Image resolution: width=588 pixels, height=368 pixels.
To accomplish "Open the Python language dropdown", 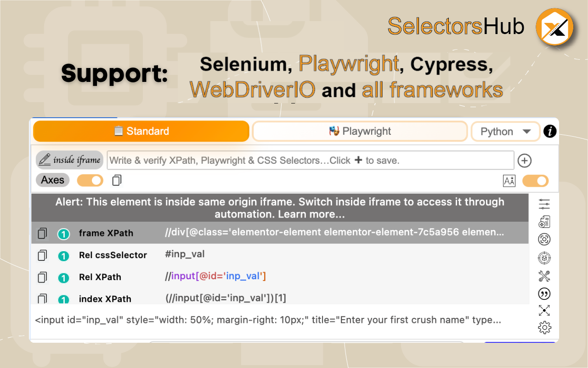I will 505,131.
